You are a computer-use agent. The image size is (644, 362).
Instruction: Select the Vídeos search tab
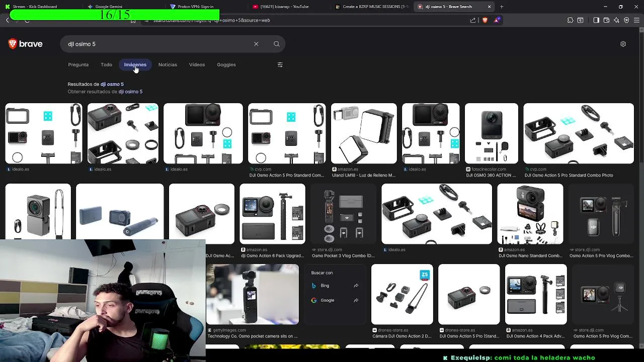point(197,64)
